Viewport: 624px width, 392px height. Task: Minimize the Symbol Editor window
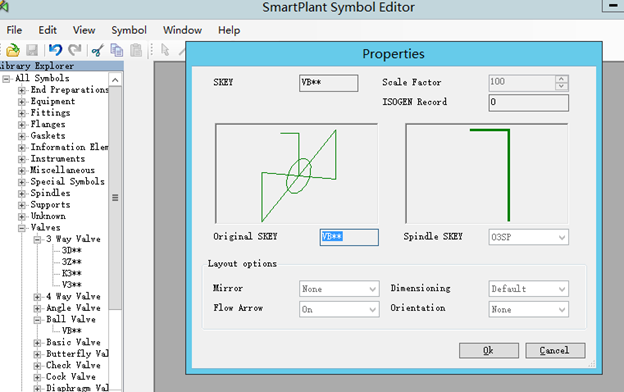point(612,6)
